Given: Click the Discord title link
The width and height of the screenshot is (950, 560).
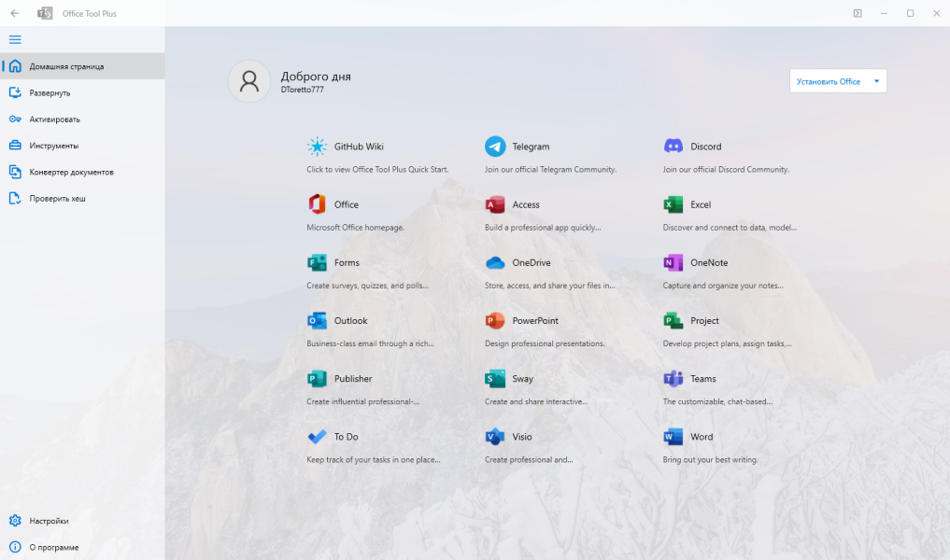Looking at the screenshot, I should coord(706,147).
